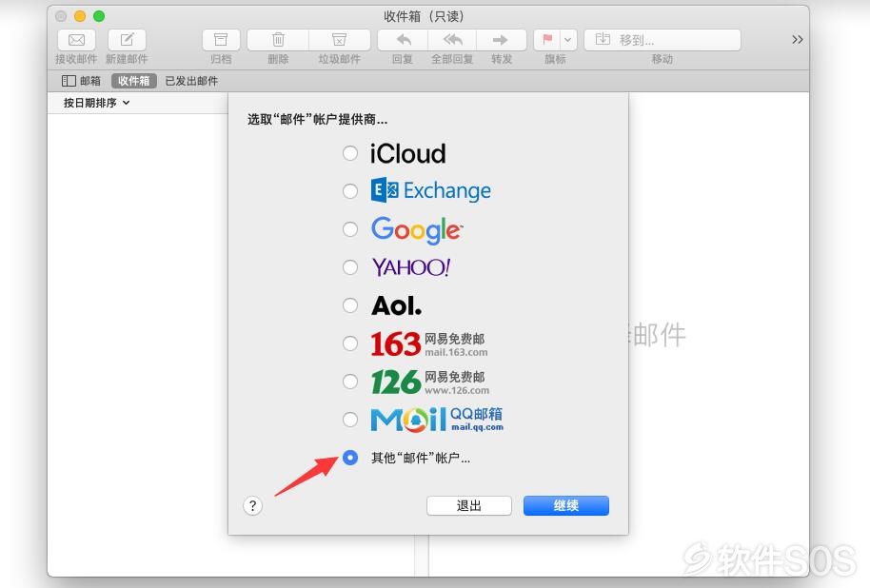Select Other Mail Account radio button
This screenshot has width=870, height=588.
click(x=350, y=458)
